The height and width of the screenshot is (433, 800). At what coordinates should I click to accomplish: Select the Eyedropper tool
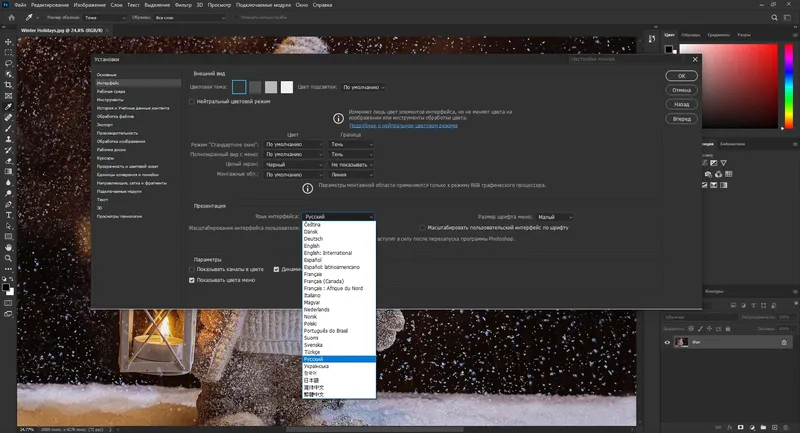[8, 107]
